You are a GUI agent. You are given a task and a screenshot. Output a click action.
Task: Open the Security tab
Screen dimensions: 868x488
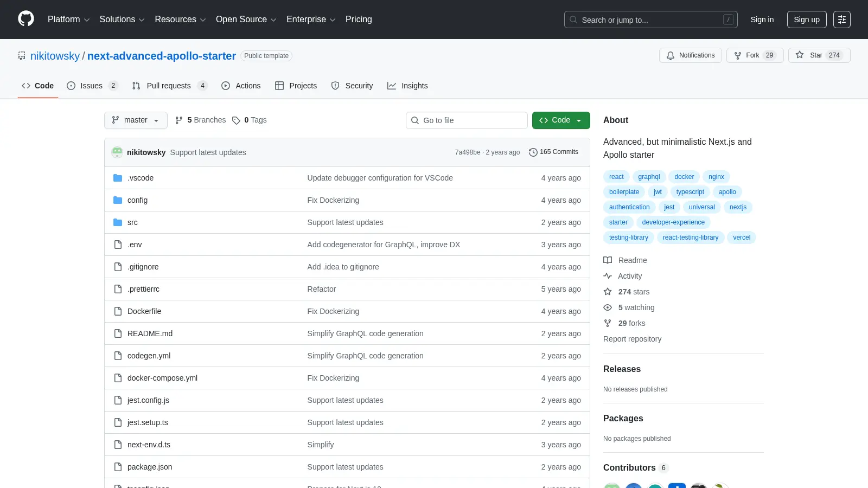[352, 86]
